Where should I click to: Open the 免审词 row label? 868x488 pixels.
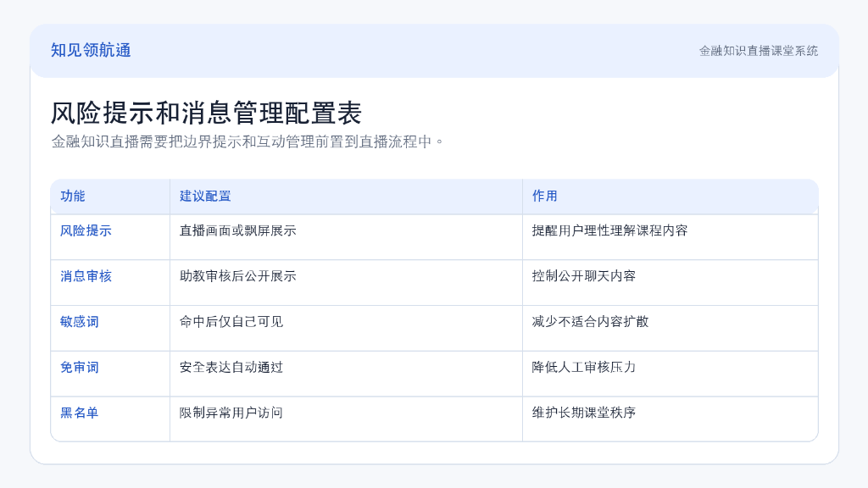(79, 368)
